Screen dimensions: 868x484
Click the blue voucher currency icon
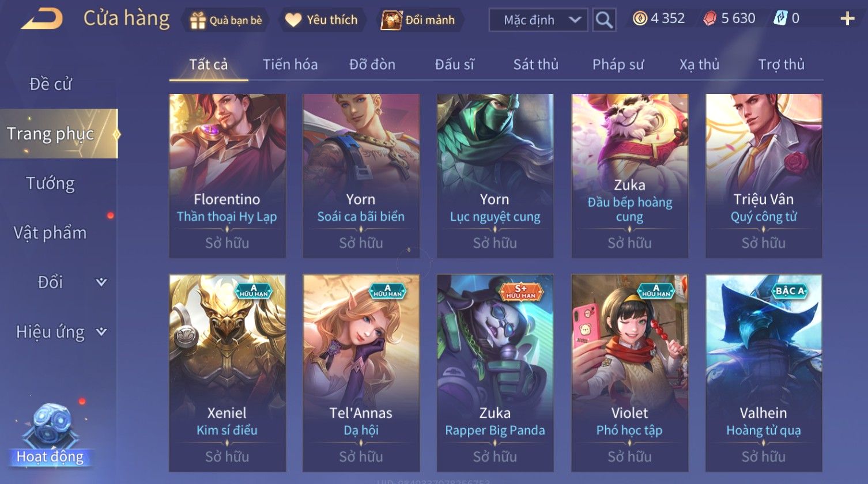click(x=780, y=18)
